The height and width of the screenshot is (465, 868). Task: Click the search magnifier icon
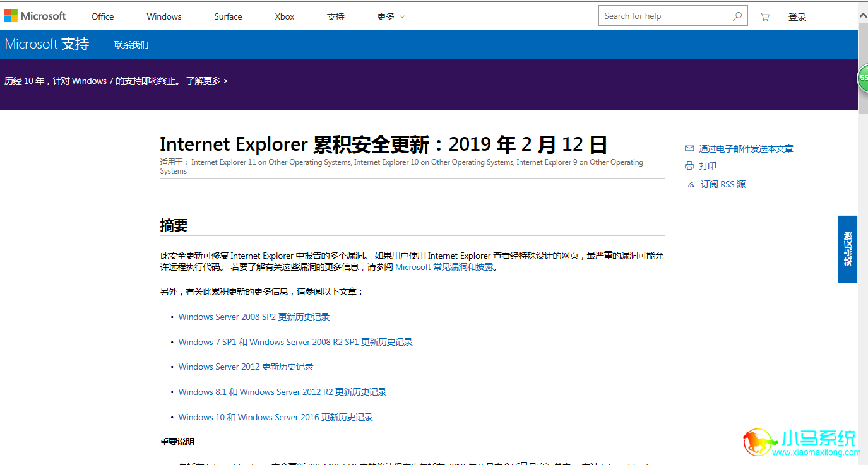(x=737, y=16)
